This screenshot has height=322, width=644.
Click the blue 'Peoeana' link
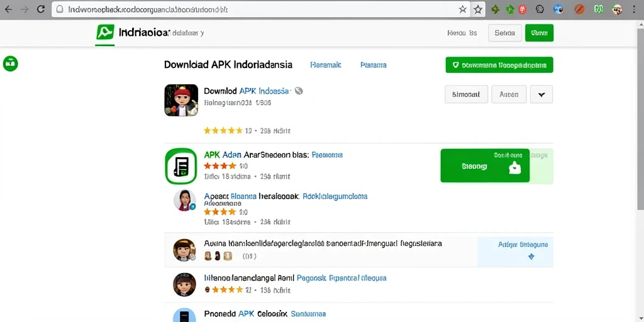(x=327, y=155)
